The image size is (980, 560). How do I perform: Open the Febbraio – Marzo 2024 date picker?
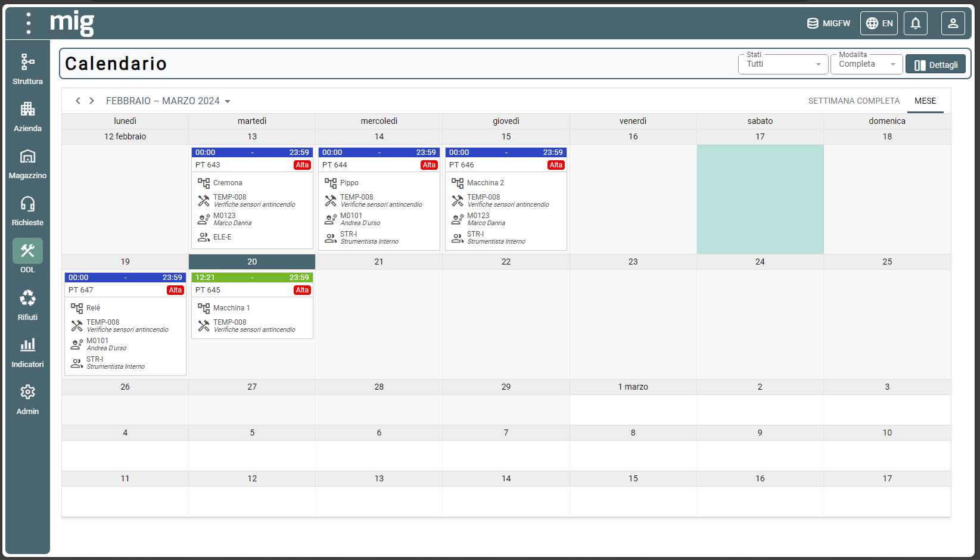tap(168, 101)
